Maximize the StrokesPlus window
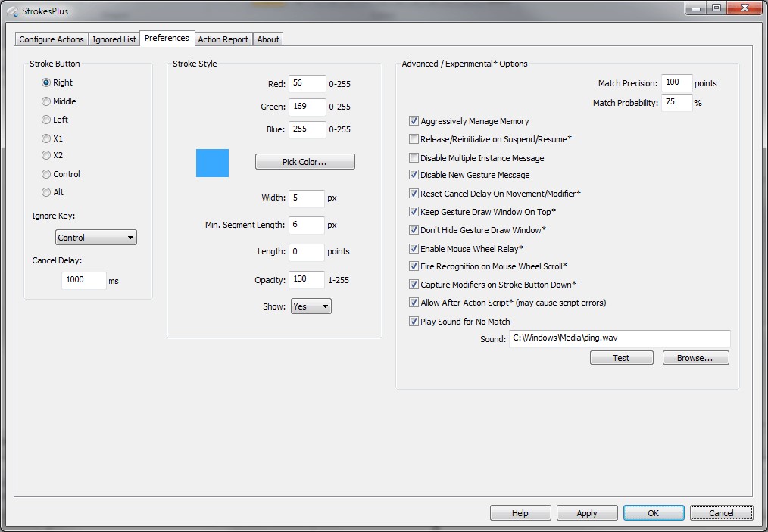Viewport: 768px width, 532px height. (x=716, y=8)
